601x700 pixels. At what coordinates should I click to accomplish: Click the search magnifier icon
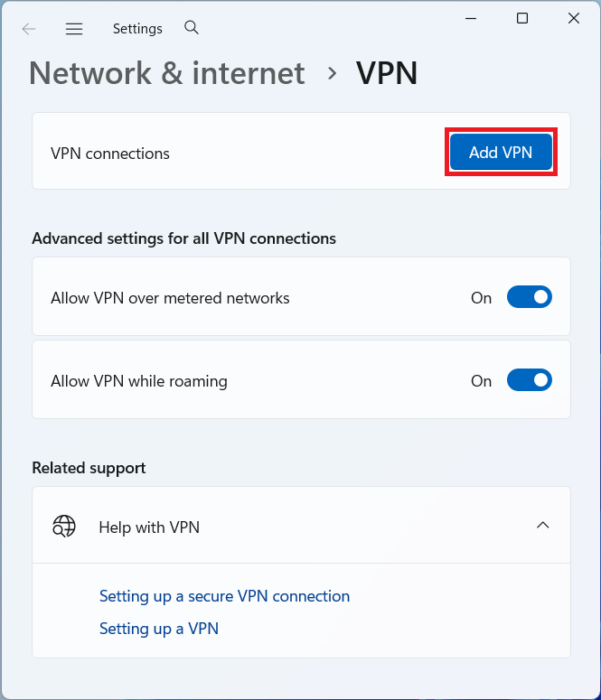pyautogui.click(x=191, y=28)
